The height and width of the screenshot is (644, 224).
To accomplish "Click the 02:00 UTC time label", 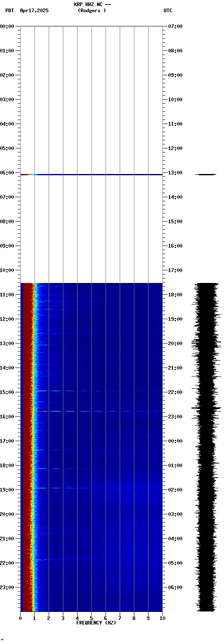I will (x=175, y=490).
